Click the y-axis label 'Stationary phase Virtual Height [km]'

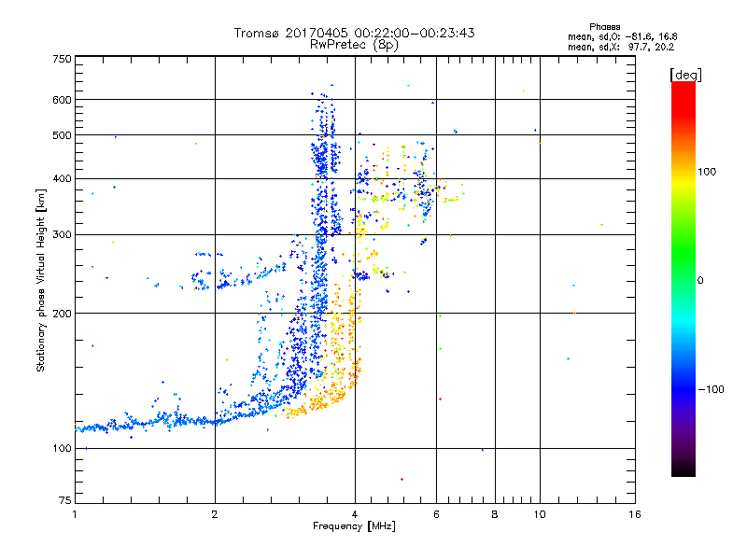pos(40,280)
